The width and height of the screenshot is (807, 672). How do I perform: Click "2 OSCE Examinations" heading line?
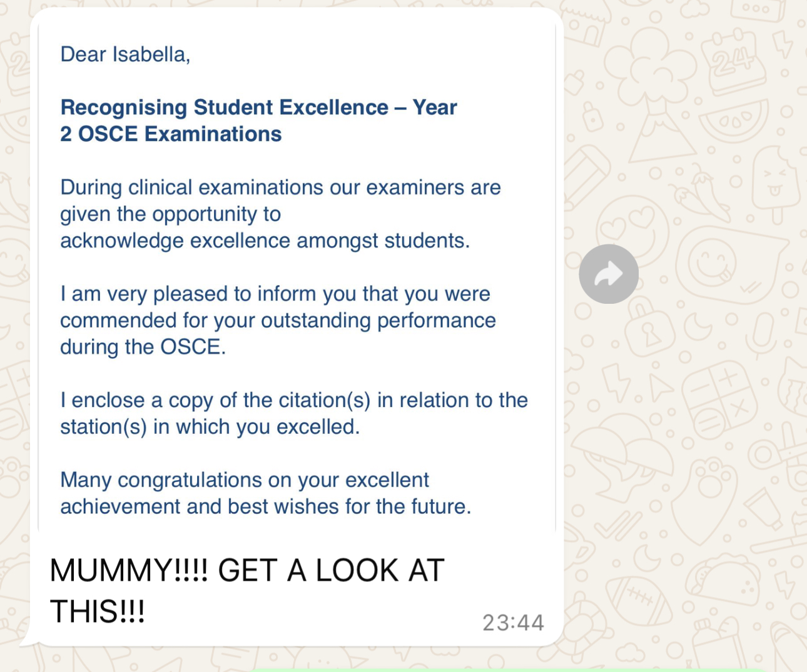click(x=171, y=134)
